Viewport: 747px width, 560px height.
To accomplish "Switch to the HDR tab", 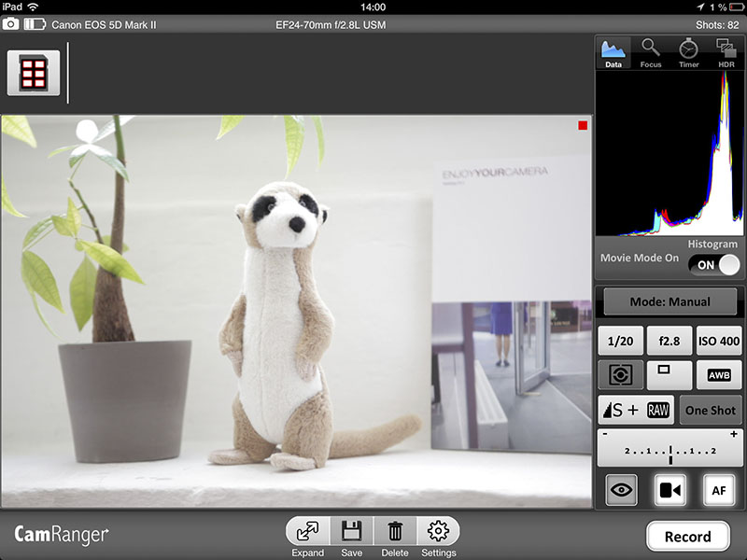I will coord(726,53).
